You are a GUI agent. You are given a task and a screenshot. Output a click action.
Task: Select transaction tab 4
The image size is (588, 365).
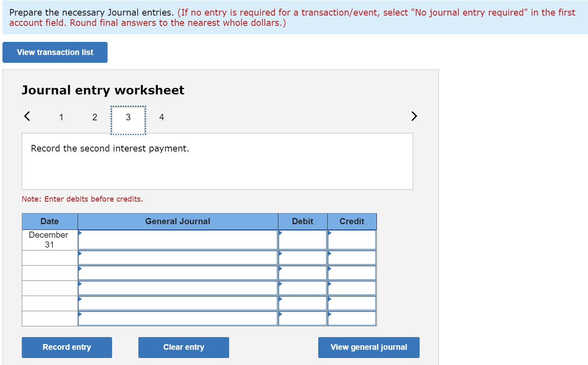tap(161, 117)
